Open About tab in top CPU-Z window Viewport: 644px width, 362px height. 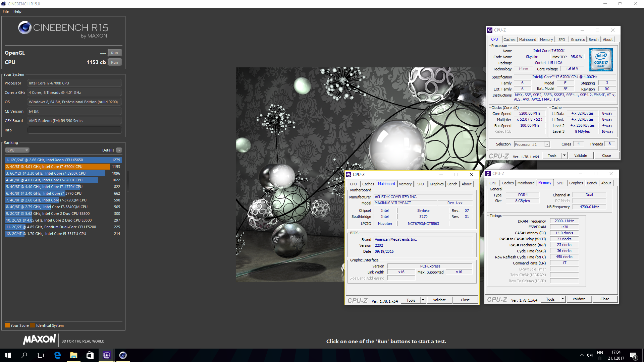click(607, 40)
